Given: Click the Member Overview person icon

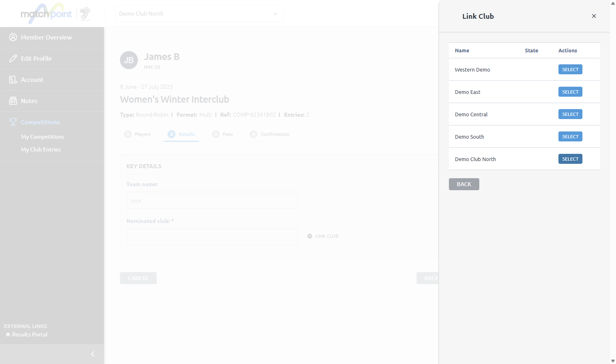Looking at the screenshot, I should (13, 37).
